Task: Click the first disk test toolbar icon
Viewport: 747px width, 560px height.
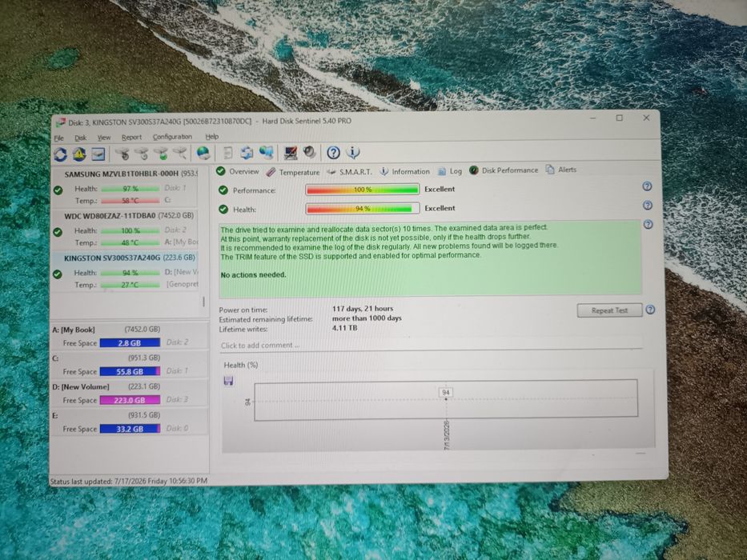Action: point(123,154)
